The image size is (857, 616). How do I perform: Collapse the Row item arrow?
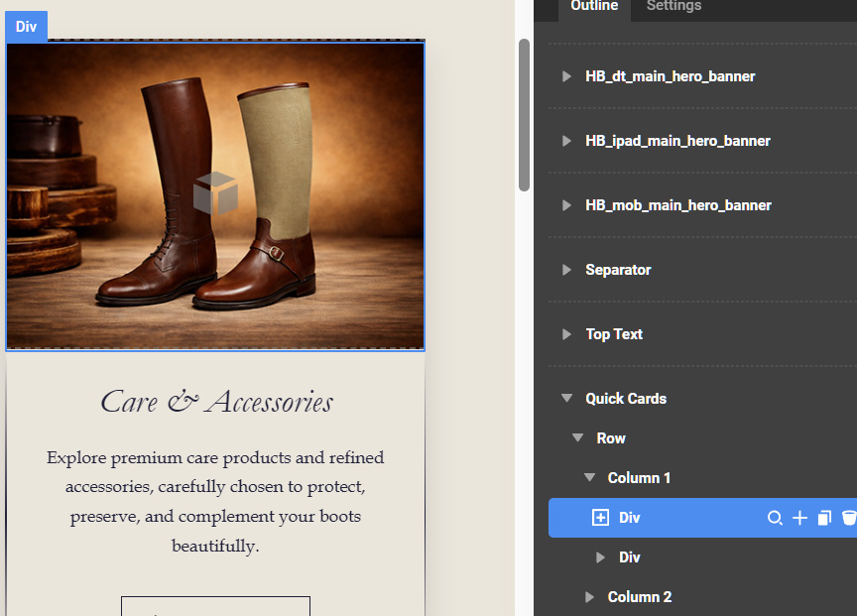coord(577,438)
